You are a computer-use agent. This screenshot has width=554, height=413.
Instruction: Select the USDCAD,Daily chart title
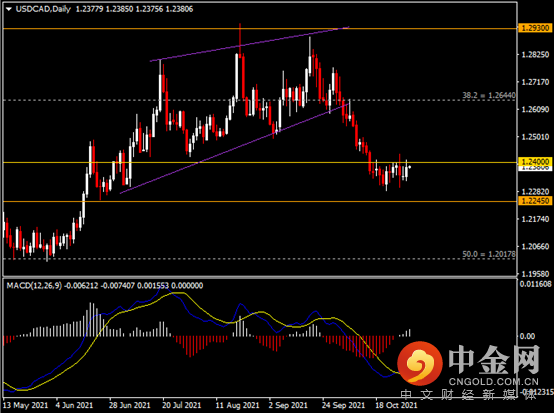(x=43, y=9)
